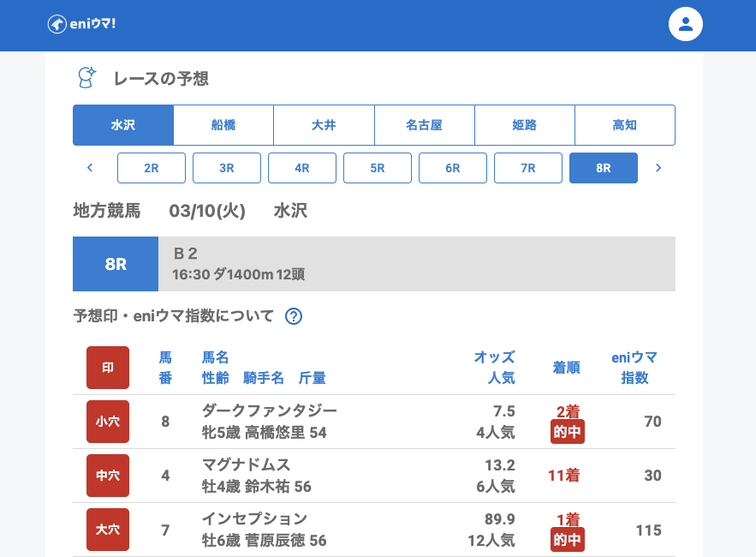Show next races with right chevron
Screen dimensions: 756x557
point(658,168)
